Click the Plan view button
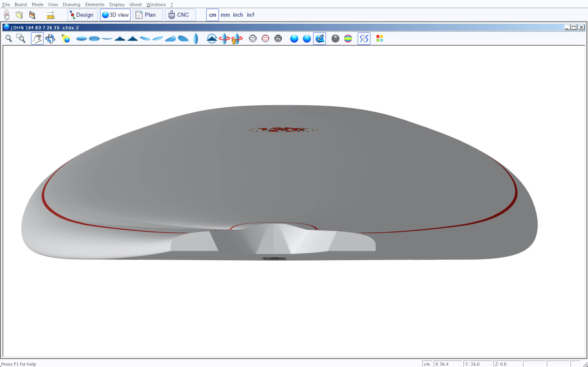Viewport: 588px width, 367px height. tap(148, 15)
